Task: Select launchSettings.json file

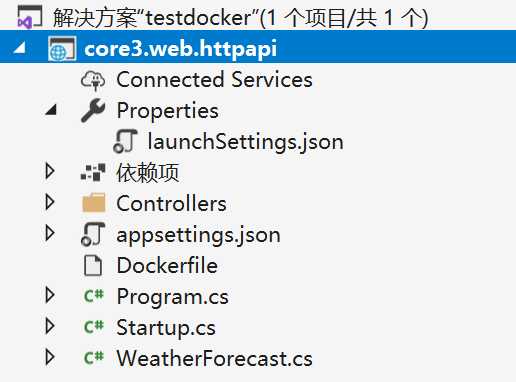Action: tap(245, 142)
